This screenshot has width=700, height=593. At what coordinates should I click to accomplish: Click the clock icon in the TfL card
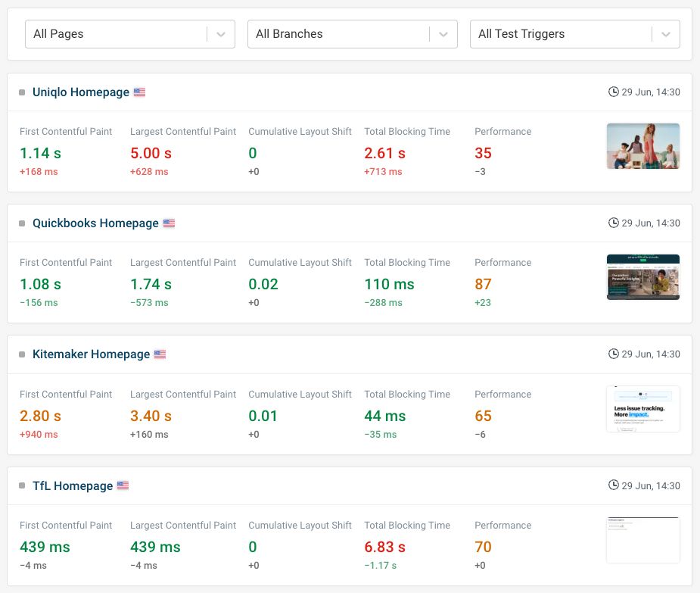(x=614, y=485)
